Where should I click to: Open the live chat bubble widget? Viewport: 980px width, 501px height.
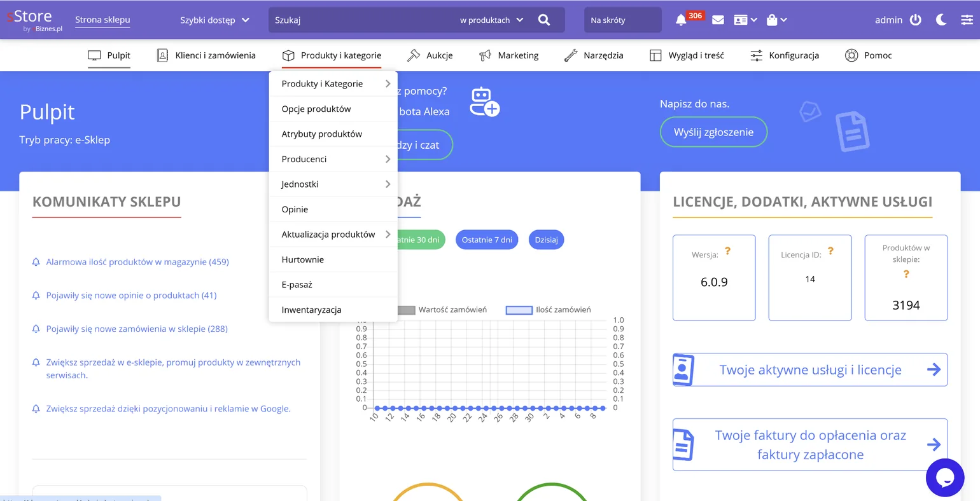(945, 477)
